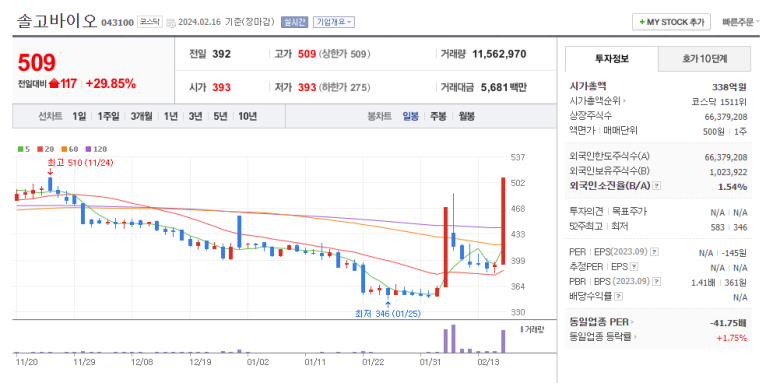Click the orange 60-day moving average swatch
The image size is (773, 383).
pyautogui.click(x=64, y=149)
